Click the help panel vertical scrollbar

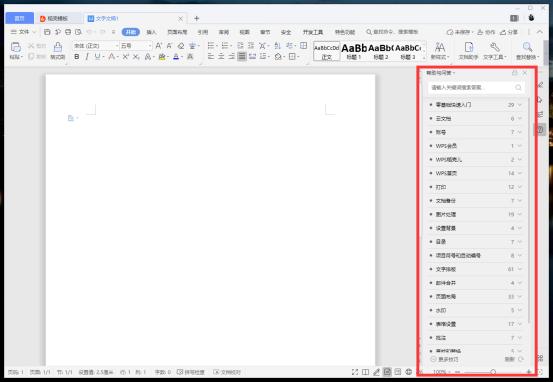click(x=529, y=211)
